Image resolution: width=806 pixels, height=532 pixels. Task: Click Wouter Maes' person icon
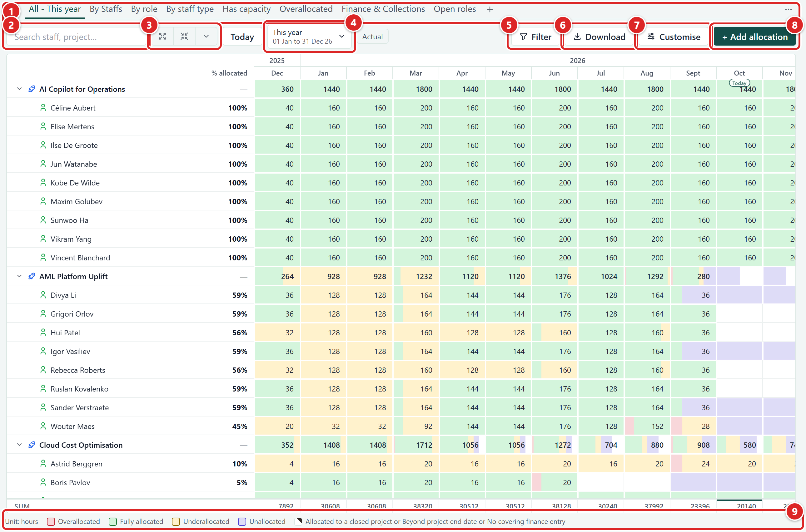coord(43,426)
